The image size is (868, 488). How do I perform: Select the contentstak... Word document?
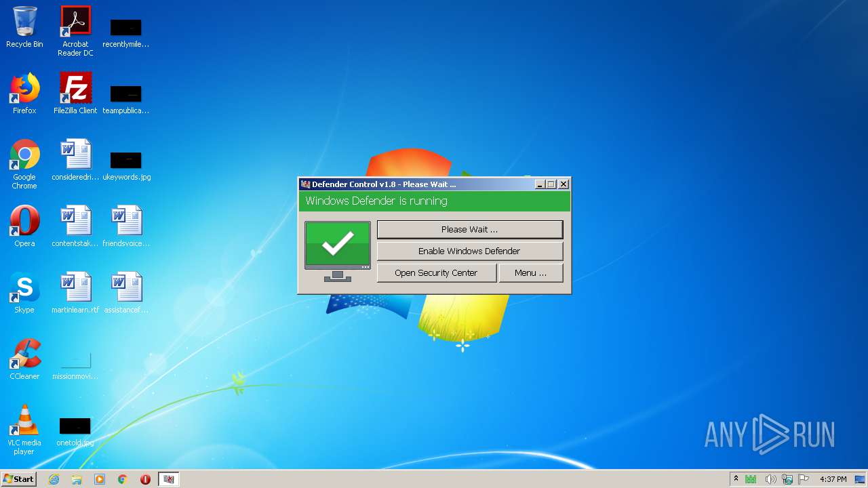point(75,226)
